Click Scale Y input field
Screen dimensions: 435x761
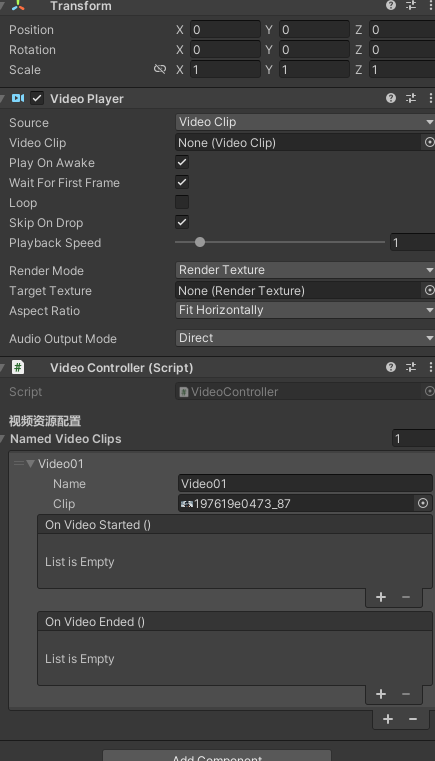coord(314,69)
